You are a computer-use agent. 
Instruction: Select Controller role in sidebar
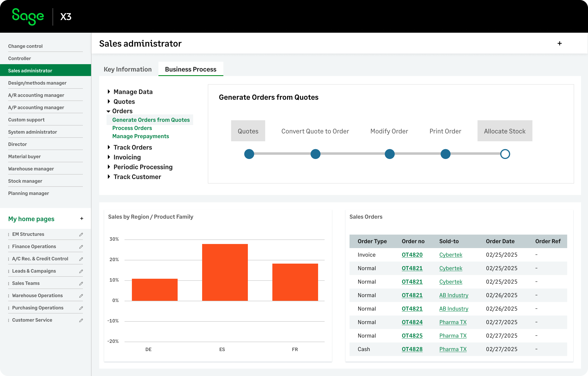click(x=20, y=58)
